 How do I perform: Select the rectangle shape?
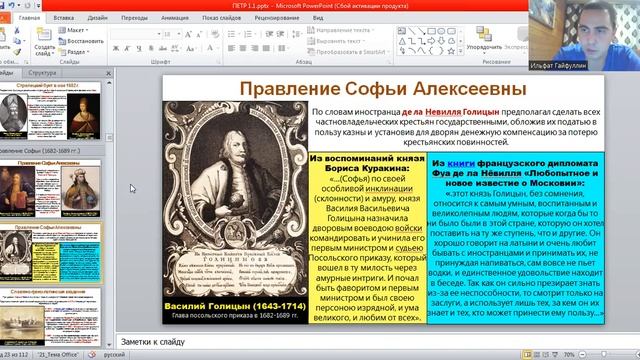tap(431, 31)
